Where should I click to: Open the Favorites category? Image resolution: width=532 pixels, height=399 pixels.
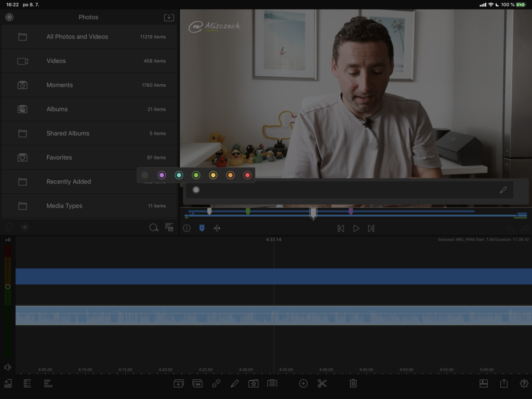click(89, 157)
